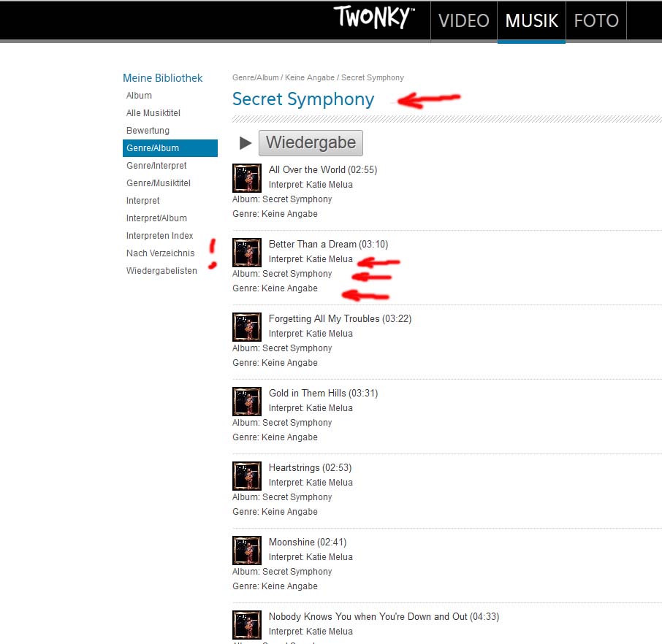662x644 pixels.
Task: Select the Gold in Them Hills cover image
Action: pyautogui.click(x=247, y=402)
